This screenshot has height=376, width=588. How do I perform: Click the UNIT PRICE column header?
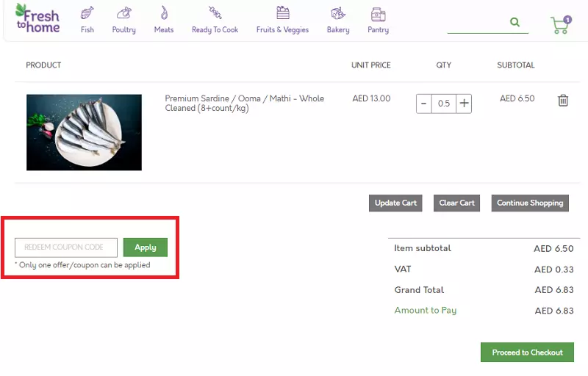371,65
